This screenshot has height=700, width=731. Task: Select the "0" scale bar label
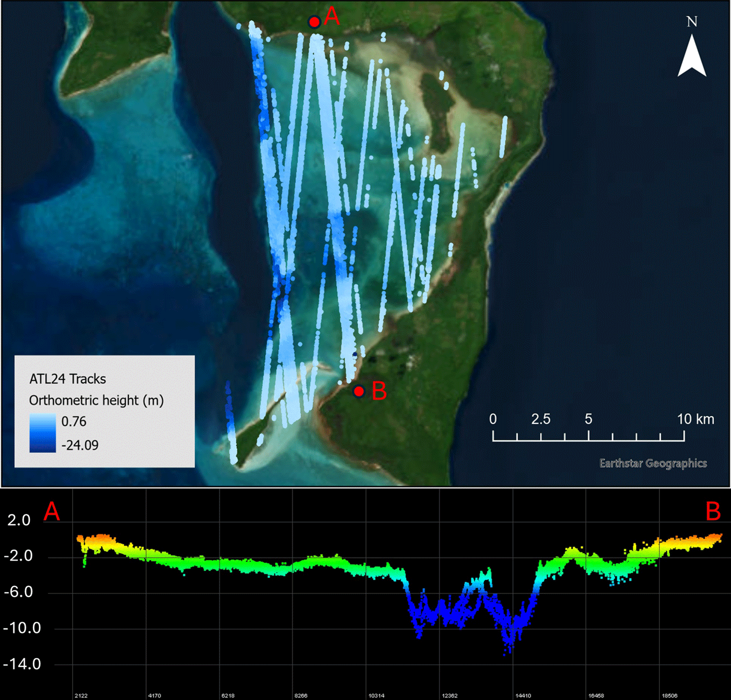[x=493, y=419]
